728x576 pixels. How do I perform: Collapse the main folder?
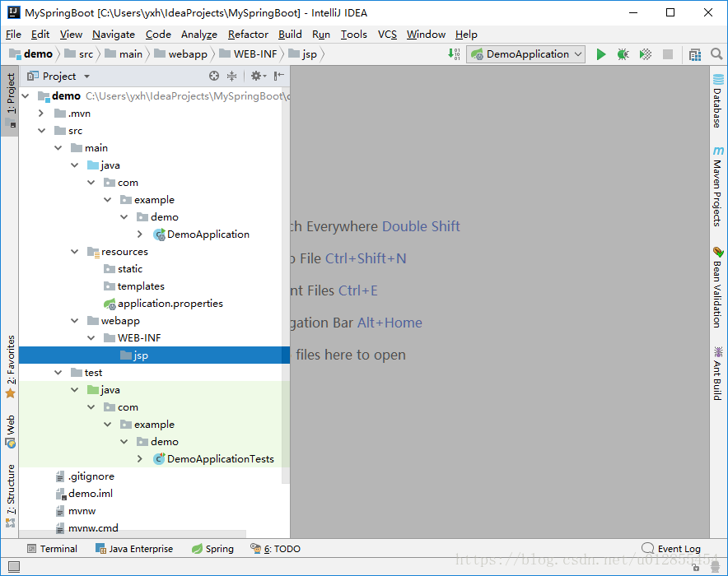(58, 148)
